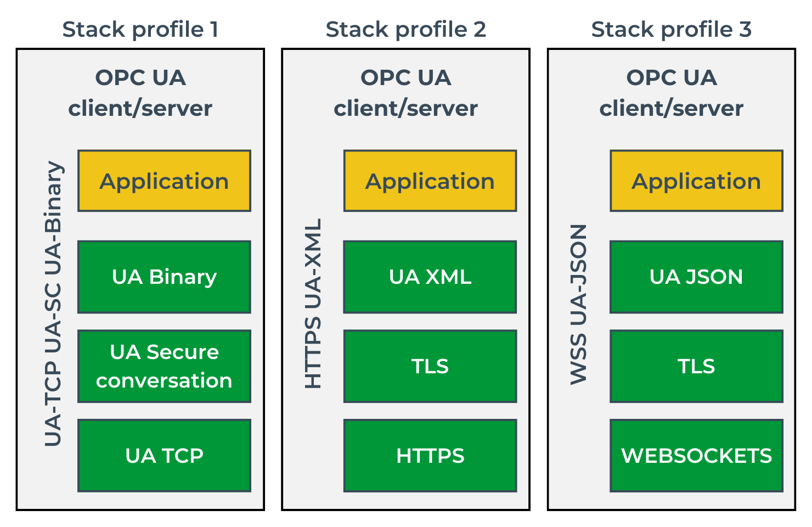Click the vertical UA-TCP UA-SC UA-Binary label

click(x=53, y=304)
